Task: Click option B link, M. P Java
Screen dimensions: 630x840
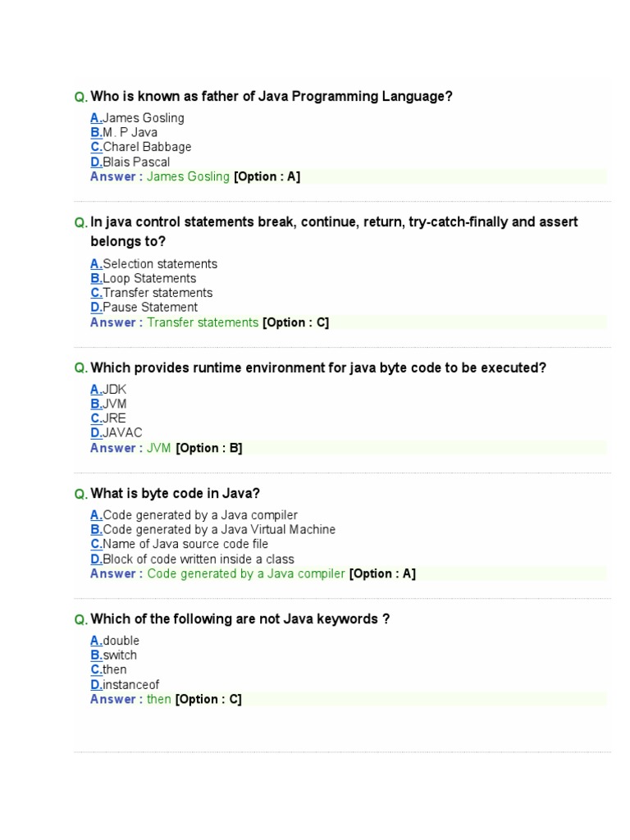Action: pyautogui.click(x=97, y=133)
